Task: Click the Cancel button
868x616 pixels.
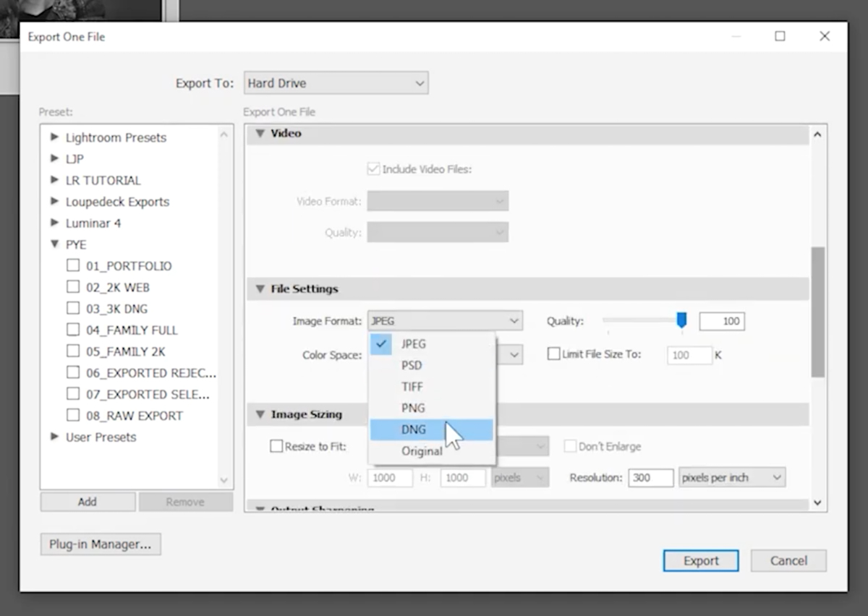Action: (788, 560)
